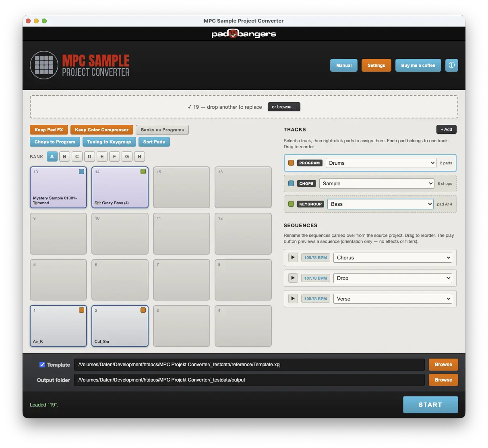The image size is (488, 448).
Task: Switch to bank H
Action: pos(139,156)
